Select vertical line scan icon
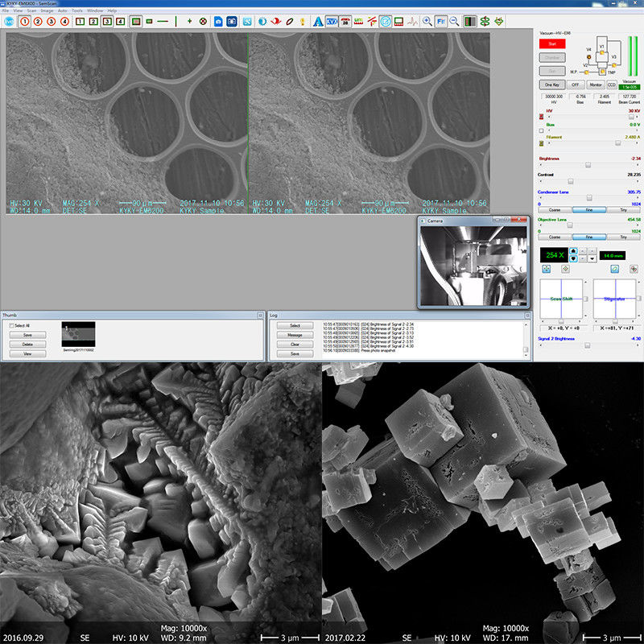 pos(175,22)
